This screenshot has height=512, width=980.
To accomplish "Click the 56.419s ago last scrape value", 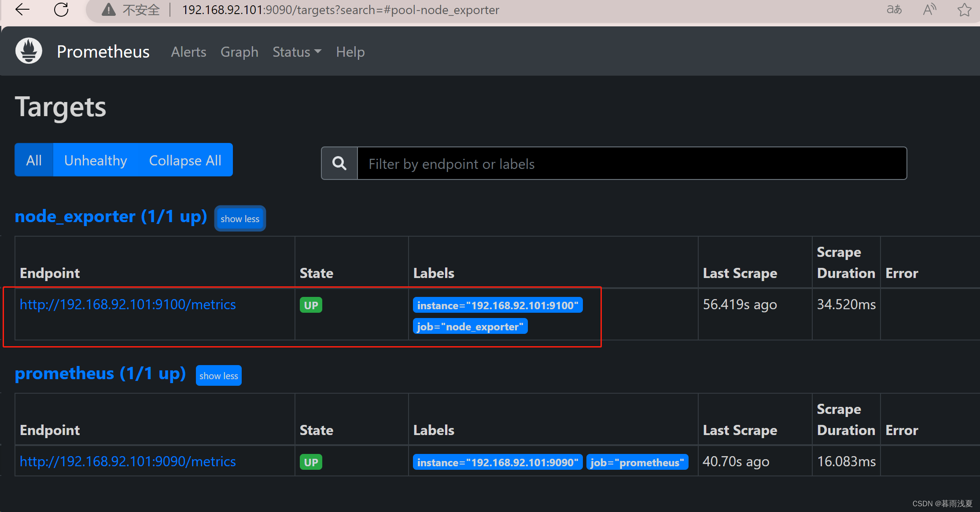I will [x=740, y=304].
